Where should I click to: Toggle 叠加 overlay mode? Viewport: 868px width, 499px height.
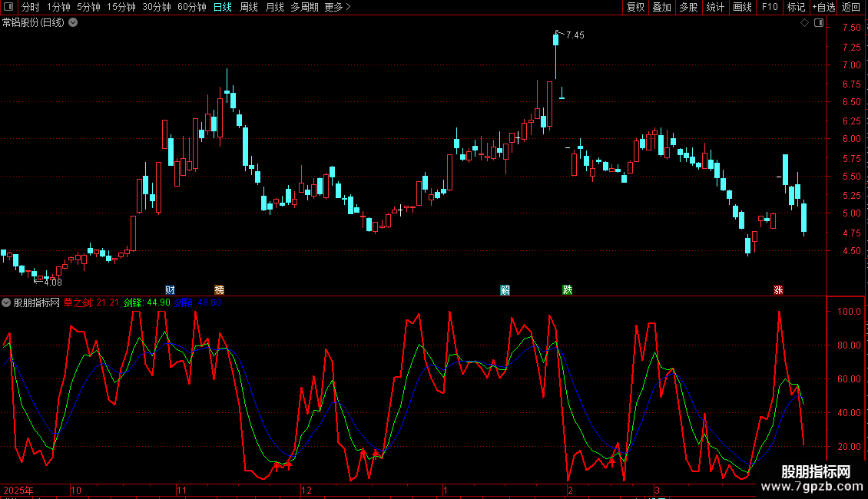(662, 7)
